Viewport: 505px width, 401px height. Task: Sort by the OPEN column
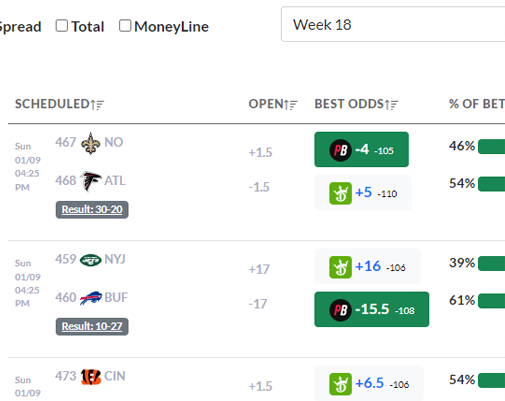[273, 104]
